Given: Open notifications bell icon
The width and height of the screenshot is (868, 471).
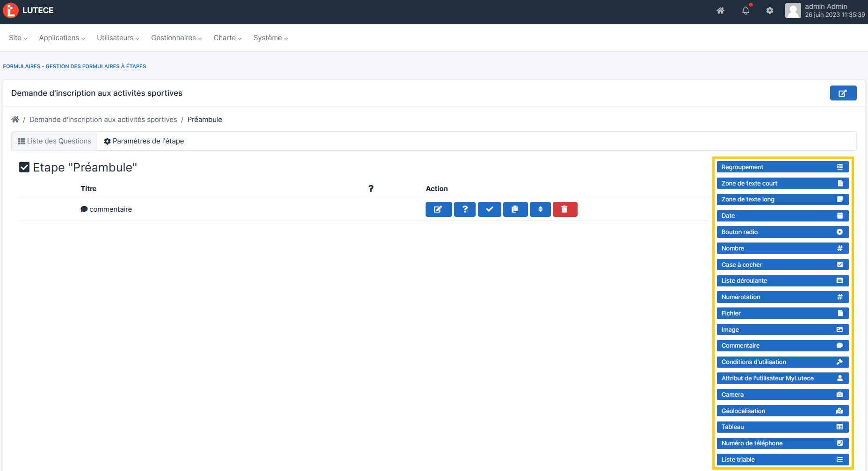Looking at the screenshot, I should click(745, 11).
